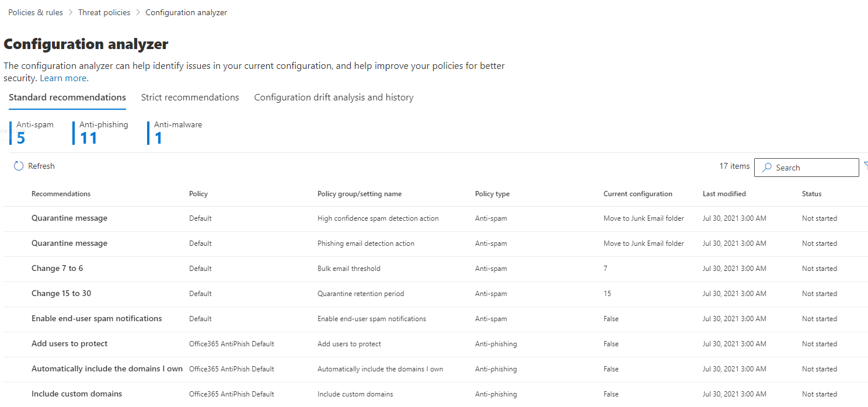Screen dimensions: 868x407
Task: Go to Policies & rules in the breadcrumb
Action: point(36,12)
